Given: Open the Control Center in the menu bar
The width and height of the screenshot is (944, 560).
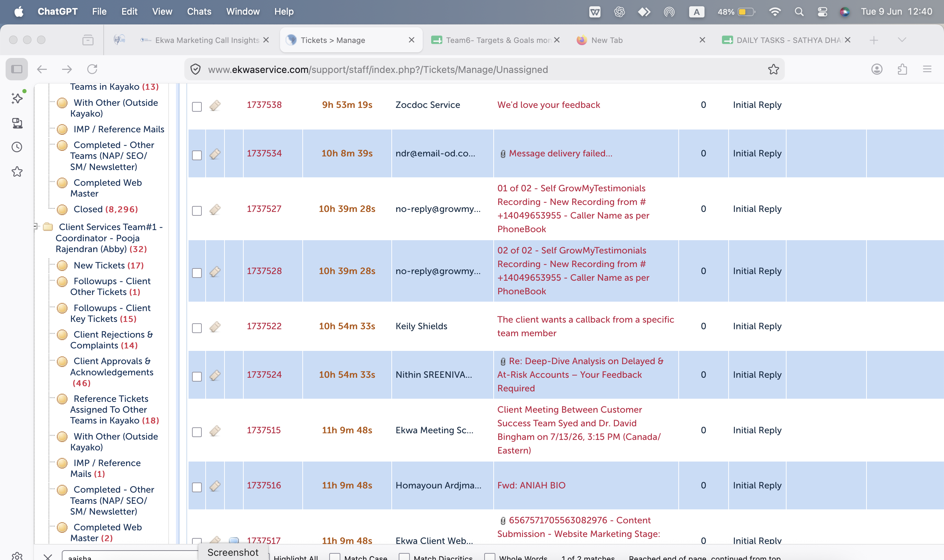Looking at the screenshot, I should tap(822, 12).
